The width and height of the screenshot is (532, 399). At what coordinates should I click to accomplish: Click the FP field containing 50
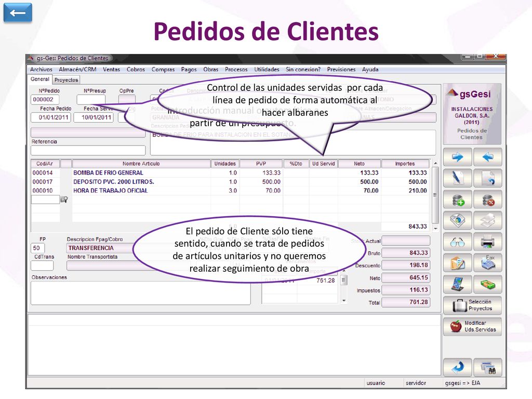pyautogui.click(x=37, y=248)
